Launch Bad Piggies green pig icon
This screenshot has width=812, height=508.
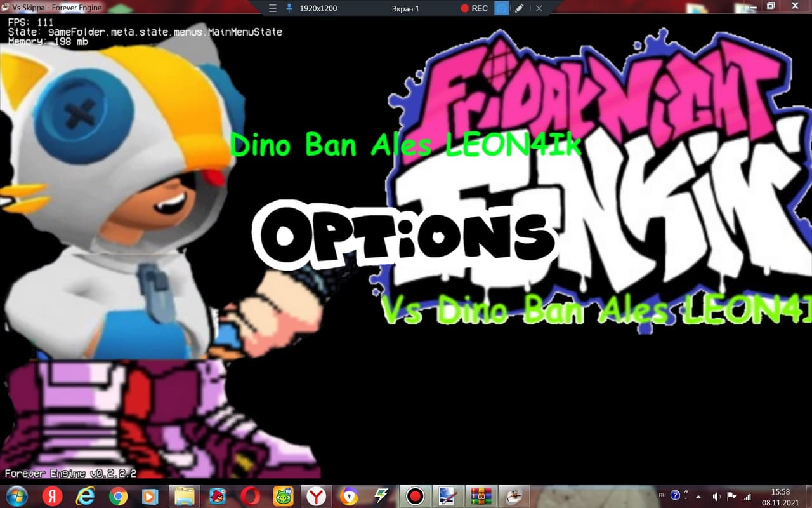(283, 496)
